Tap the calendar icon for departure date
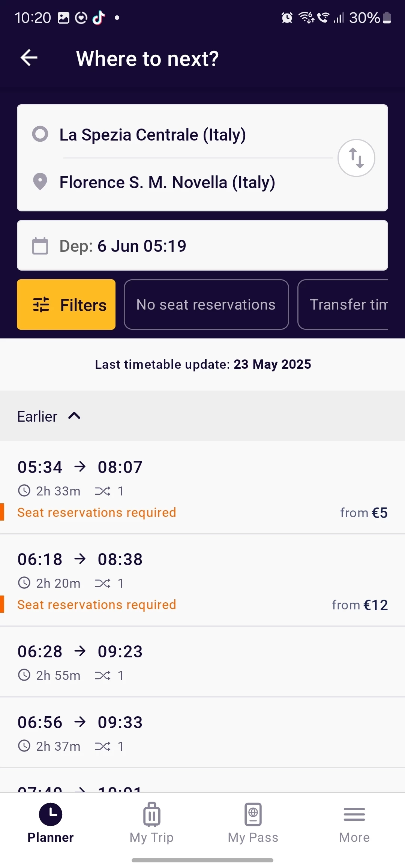The height and width of the screenshot is (868, 405). 40,246
